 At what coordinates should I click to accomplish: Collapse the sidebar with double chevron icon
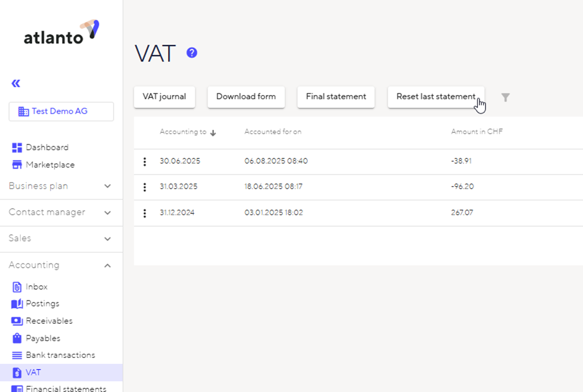click(16, 84)
